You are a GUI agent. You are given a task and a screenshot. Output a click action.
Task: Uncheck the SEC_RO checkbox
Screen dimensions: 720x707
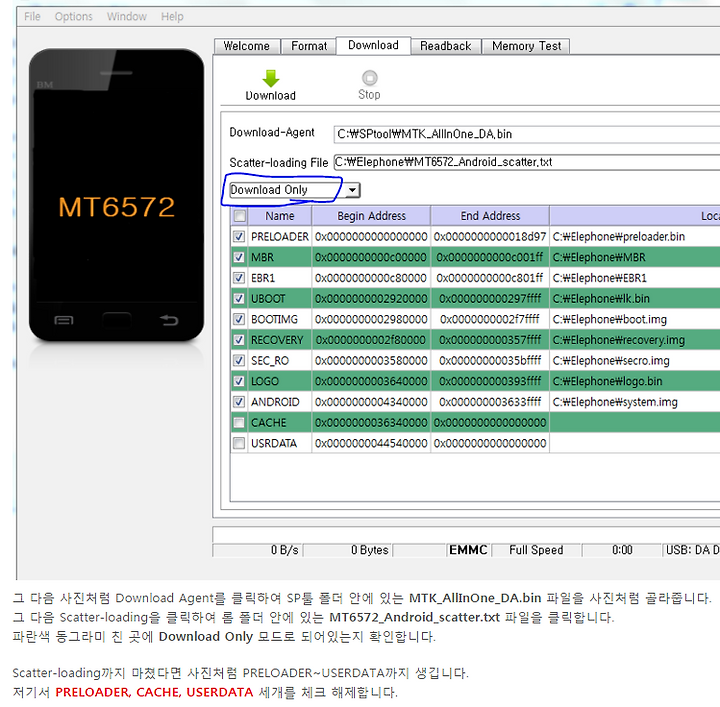pyautogui.click(x=239, y=360)
